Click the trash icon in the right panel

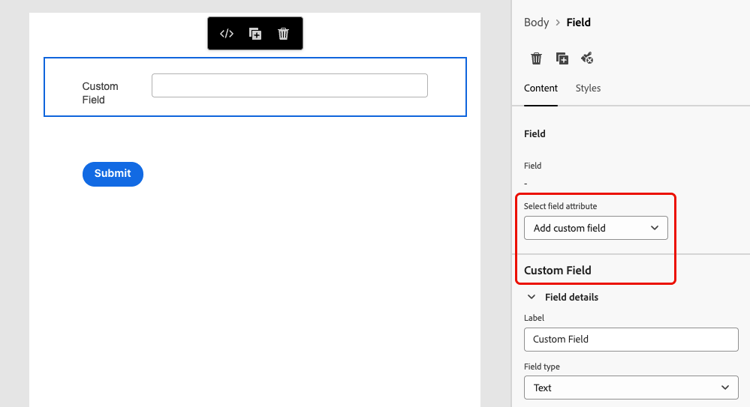(x=536, y=59)
